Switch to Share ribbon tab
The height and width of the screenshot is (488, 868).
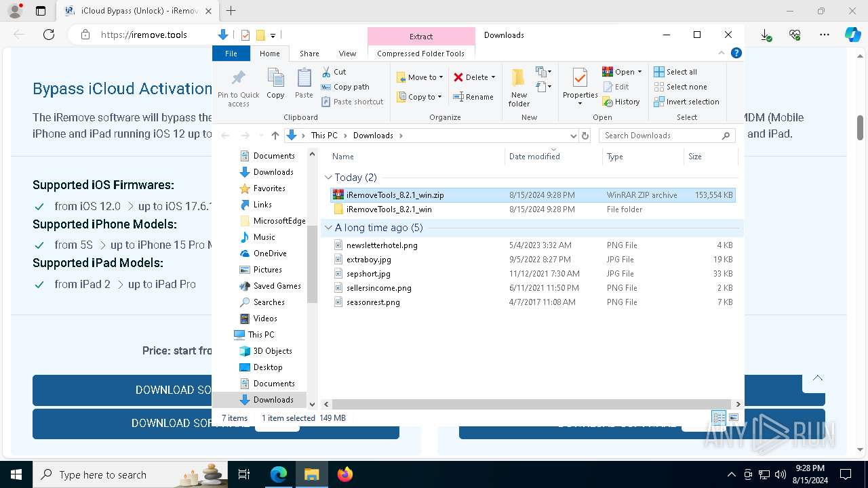[309, 54]
